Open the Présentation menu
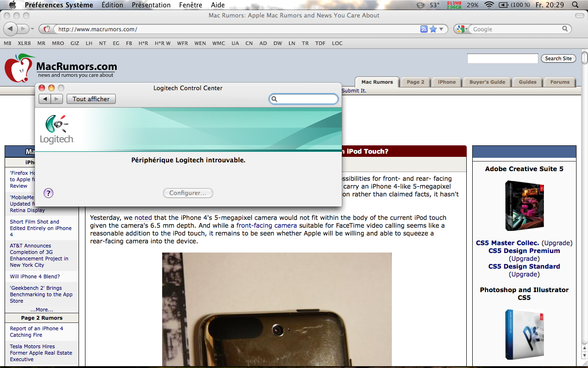Image resolution: width=588 pixels, height=368 pixels. [x=151, y=5]
